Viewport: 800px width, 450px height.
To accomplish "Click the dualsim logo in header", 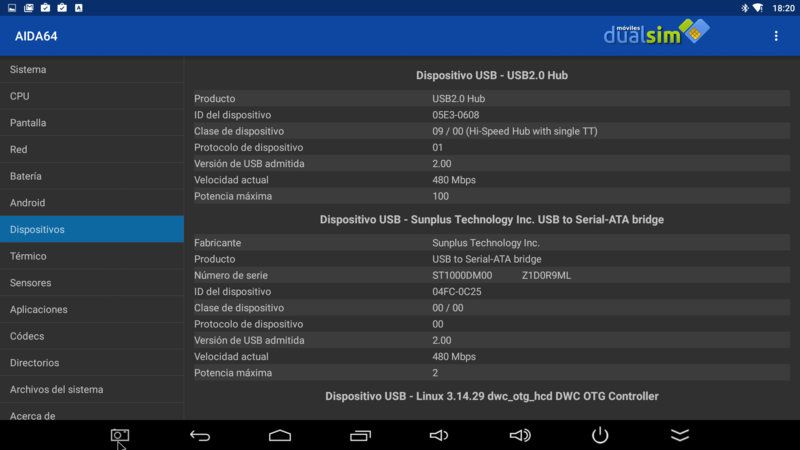I will click(x=656, y=32).
